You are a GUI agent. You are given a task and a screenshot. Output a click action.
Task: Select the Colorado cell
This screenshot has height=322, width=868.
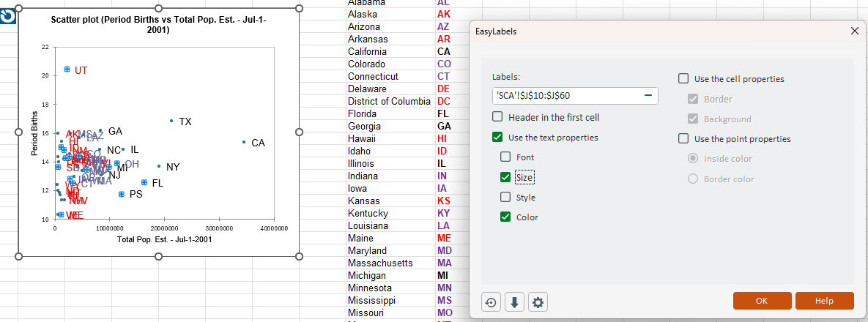pyautogui.click(x=390, y=64)
